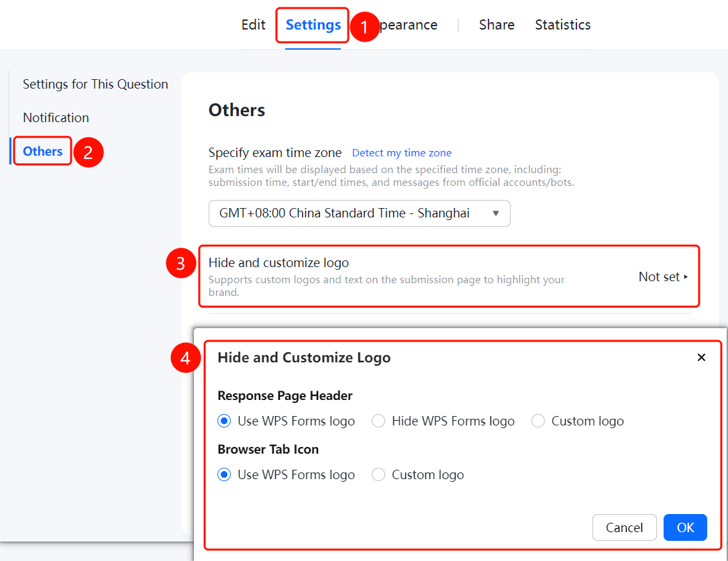Screen dimensions: 728x561
Task: Open the Edit tab
Action: pos(253,25)
